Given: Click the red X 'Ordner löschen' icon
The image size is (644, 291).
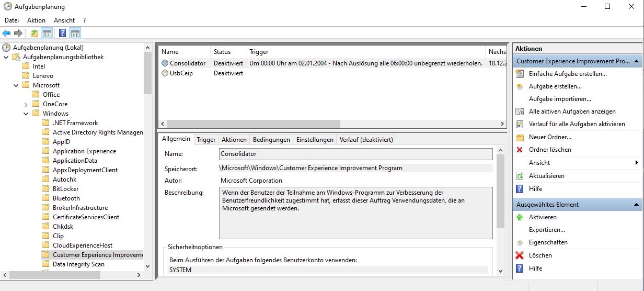Looking at the screenshot, I should 520,150.
